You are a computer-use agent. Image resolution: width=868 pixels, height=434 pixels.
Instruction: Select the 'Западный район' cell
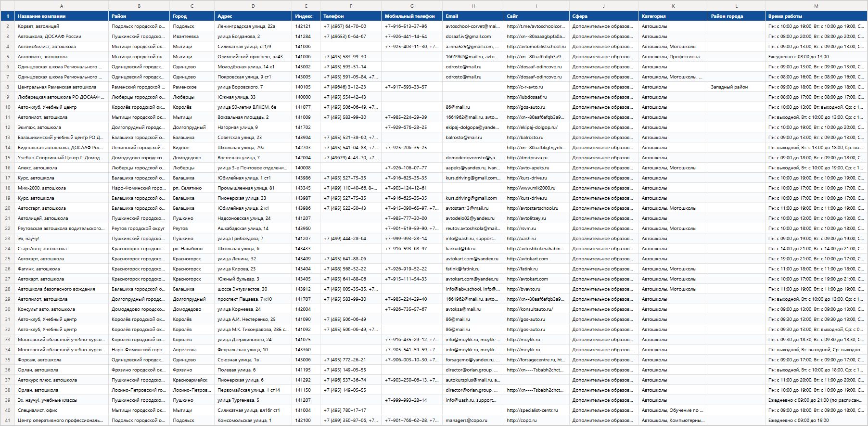(737, 87)
